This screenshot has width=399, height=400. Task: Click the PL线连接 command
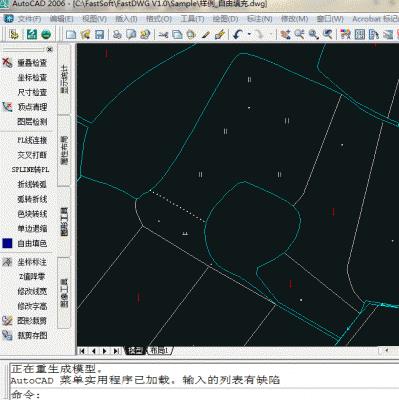32,140
